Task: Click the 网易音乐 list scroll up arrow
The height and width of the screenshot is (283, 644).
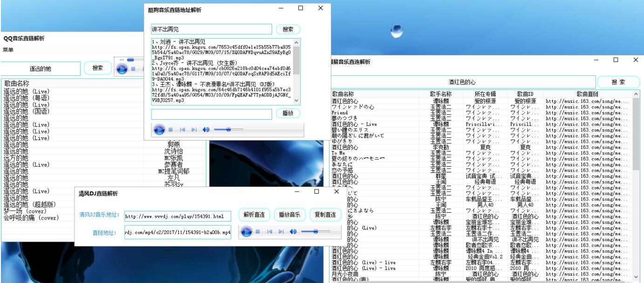Action: [636, 94]
